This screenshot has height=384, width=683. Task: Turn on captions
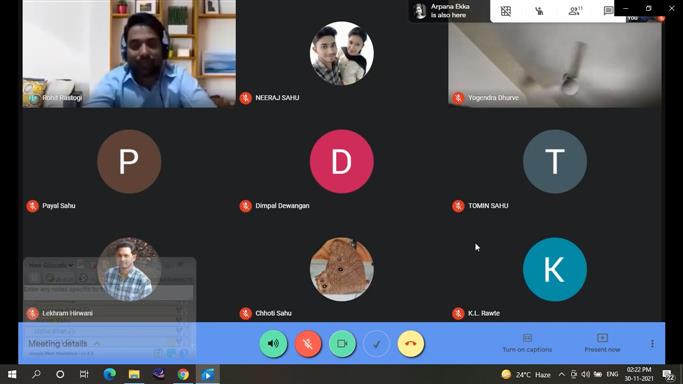[x=527, y=344]
